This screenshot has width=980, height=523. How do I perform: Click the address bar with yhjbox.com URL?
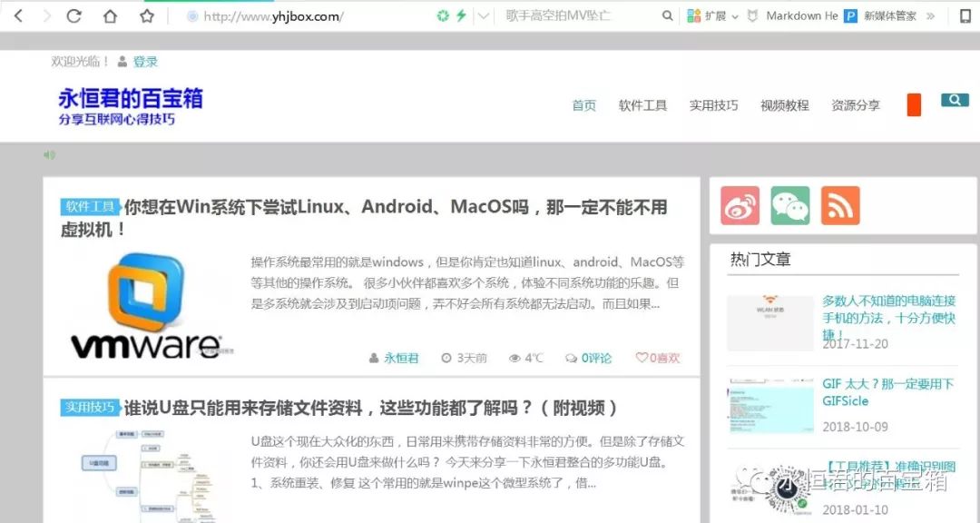(x=274, y=17)
